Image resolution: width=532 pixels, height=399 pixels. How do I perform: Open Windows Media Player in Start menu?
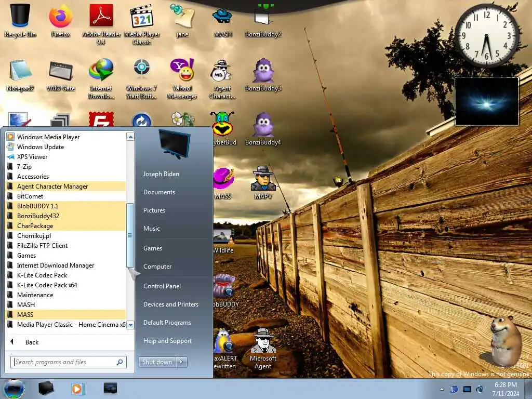[x=65, y=137]
